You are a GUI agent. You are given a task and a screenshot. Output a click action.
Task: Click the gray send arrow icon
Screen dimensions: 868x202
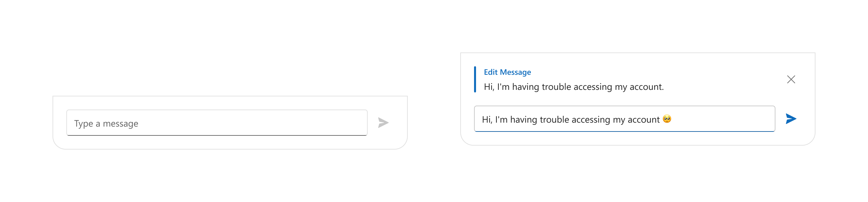[383, 123]
